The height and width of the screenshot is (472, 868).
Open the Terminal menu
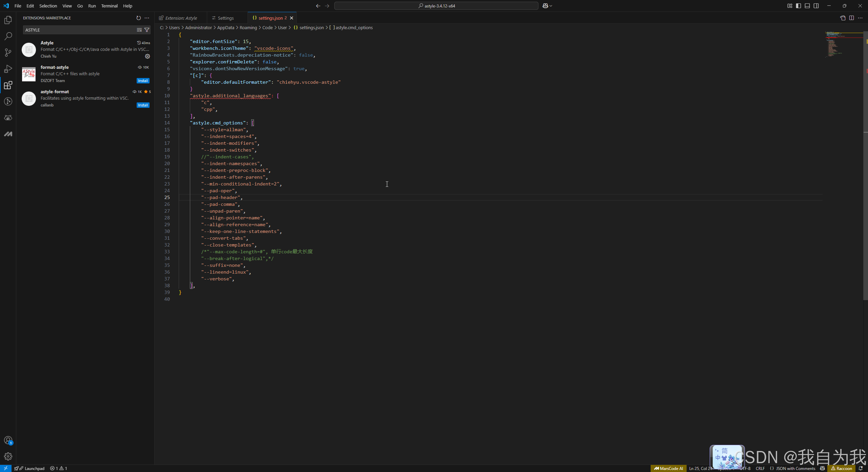[x=109, y=6]
